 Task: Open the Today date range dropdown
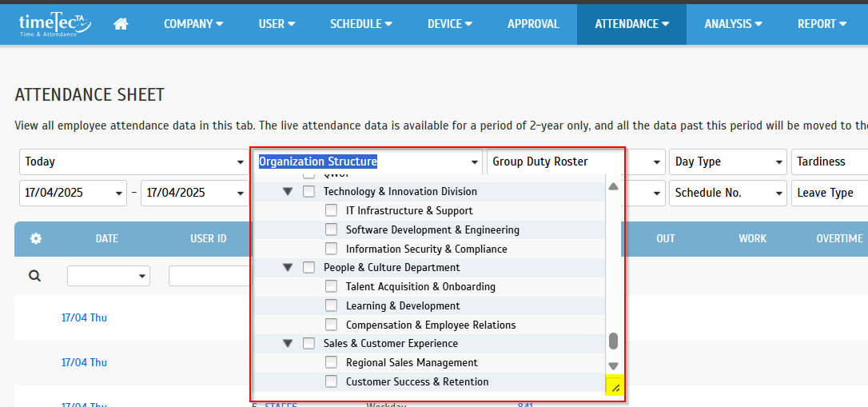[x=133, y=162]
